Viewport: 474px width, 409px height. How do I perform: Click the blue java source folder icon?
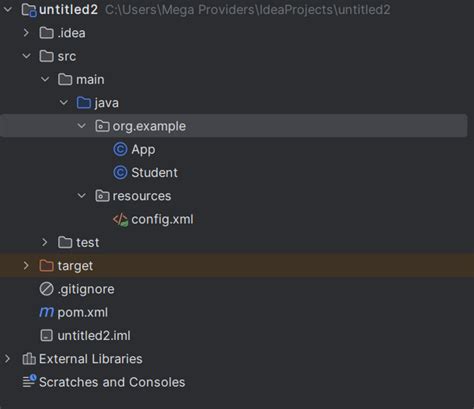point(84,103)
